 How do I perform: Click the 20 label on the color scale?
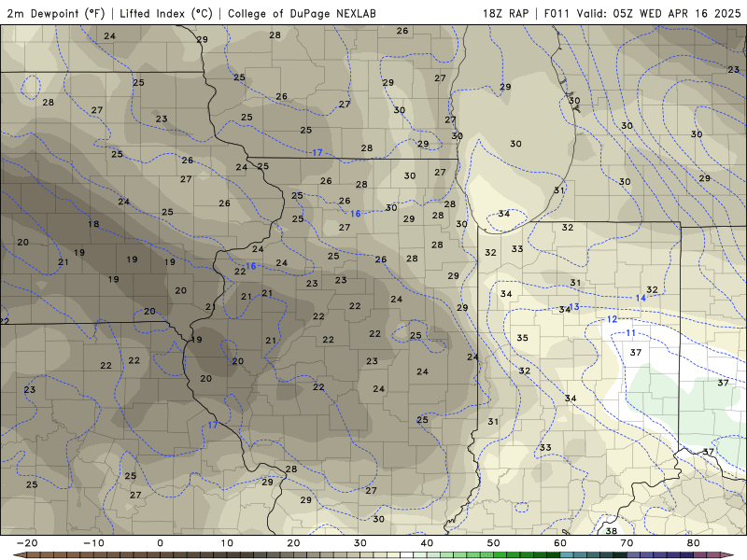[x=293, y=543]
